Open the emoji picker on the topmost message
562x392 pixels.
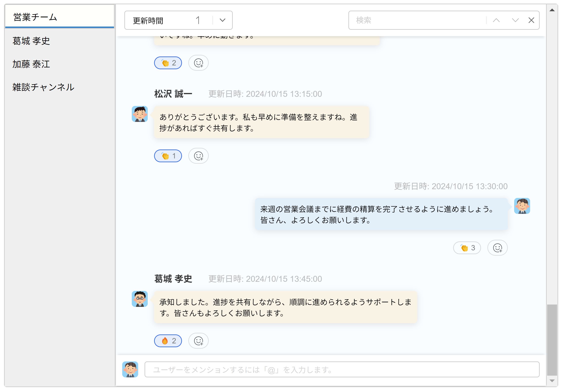click(x=198, y=63)
